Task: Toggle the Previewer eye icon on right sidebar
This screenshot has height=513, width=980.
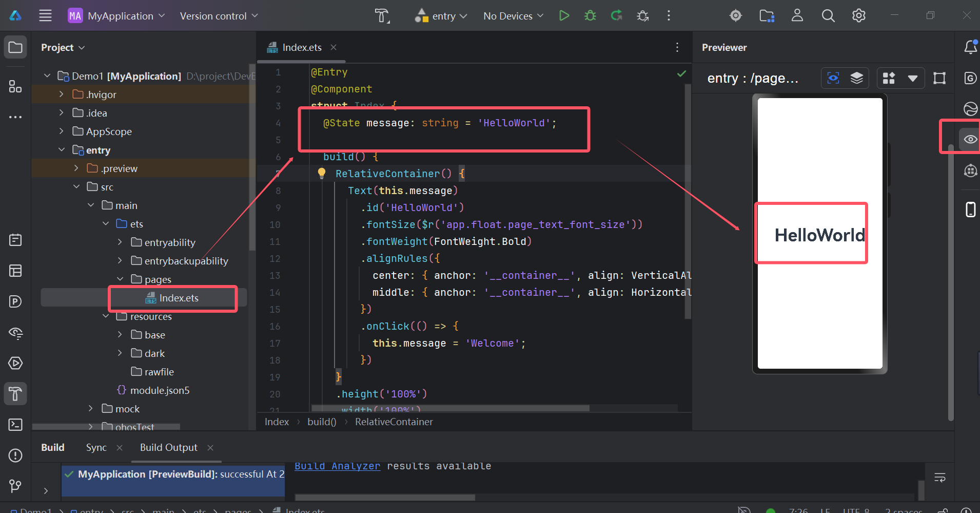Action: [x=970, y=139]
